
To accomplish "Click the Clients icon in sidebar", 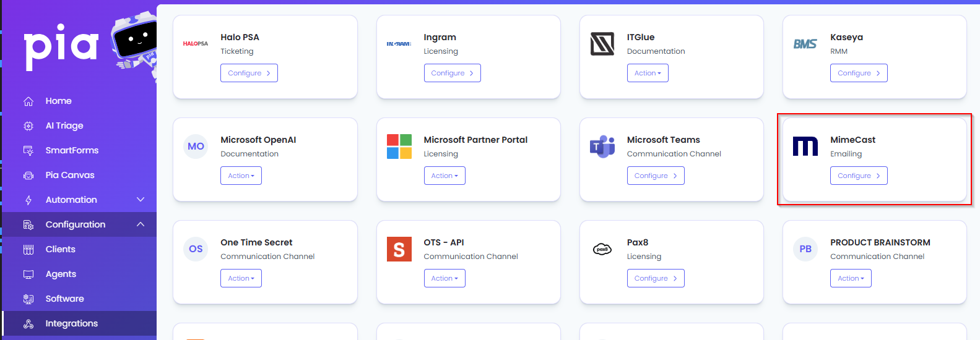I will point(28,250).
